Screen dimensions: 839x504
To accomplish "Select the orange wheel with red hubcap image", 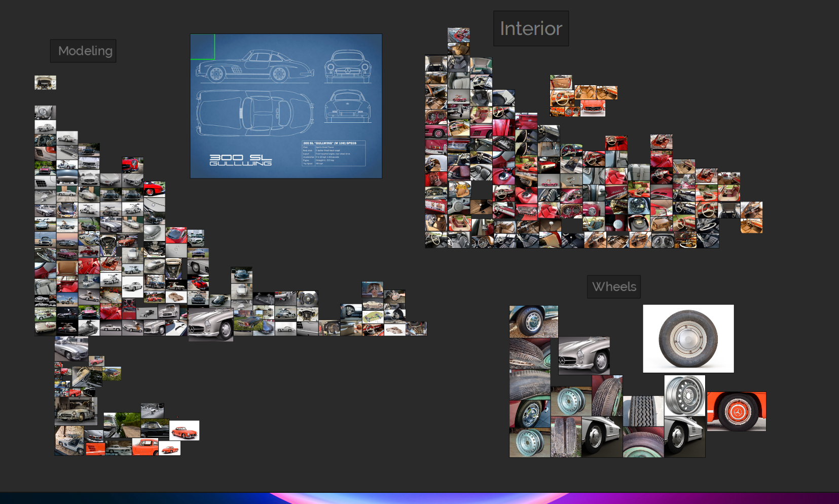I will (737, 411).
